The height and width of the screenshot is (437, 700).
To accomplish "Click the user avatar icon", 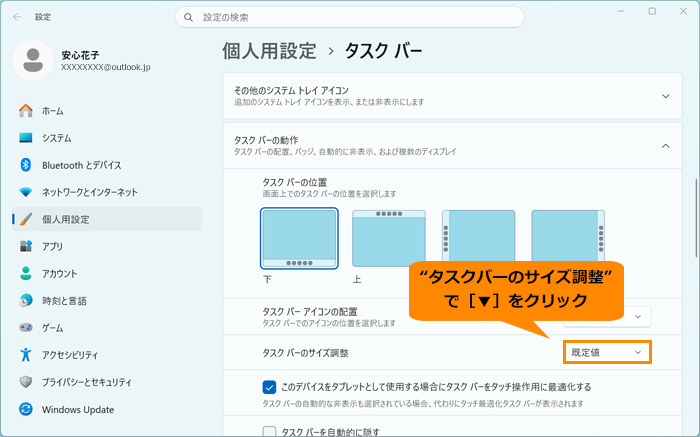I will pyautogui.click(x=33, y=60).
